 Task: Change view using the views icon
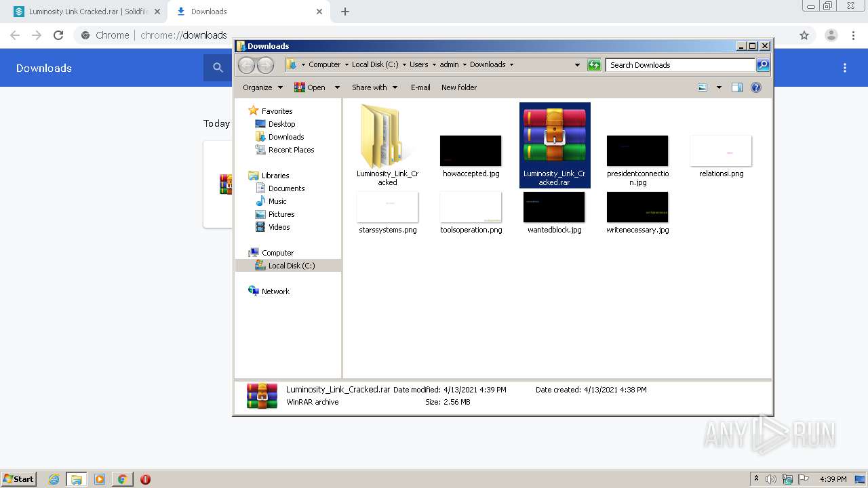click(703, 87)
